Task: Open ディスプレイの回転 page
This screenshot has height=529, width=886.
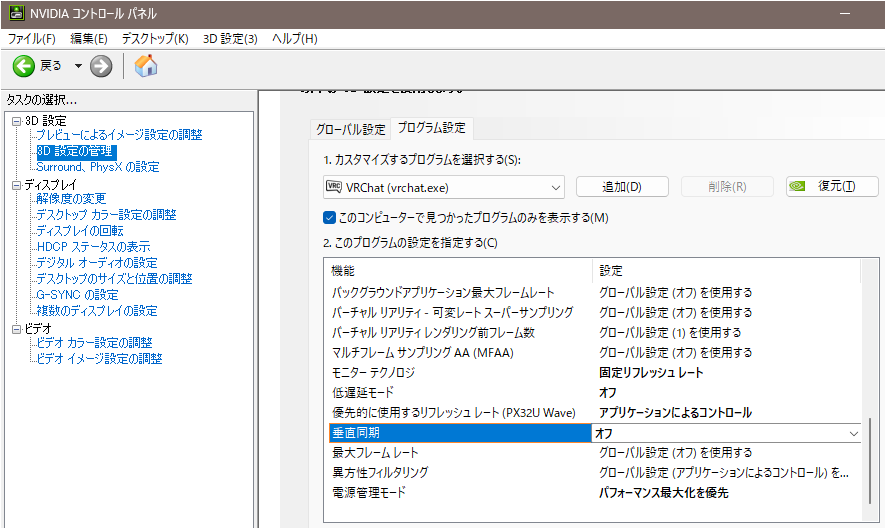Action: 80,231
